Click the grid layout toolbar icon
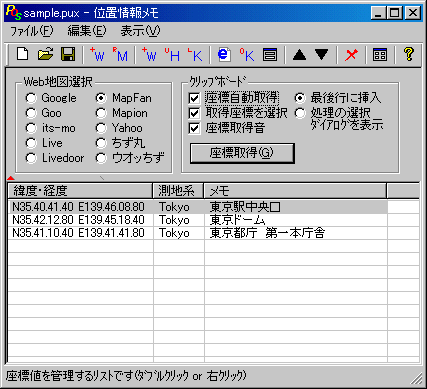The image size is (427, 389). (380, 55)
